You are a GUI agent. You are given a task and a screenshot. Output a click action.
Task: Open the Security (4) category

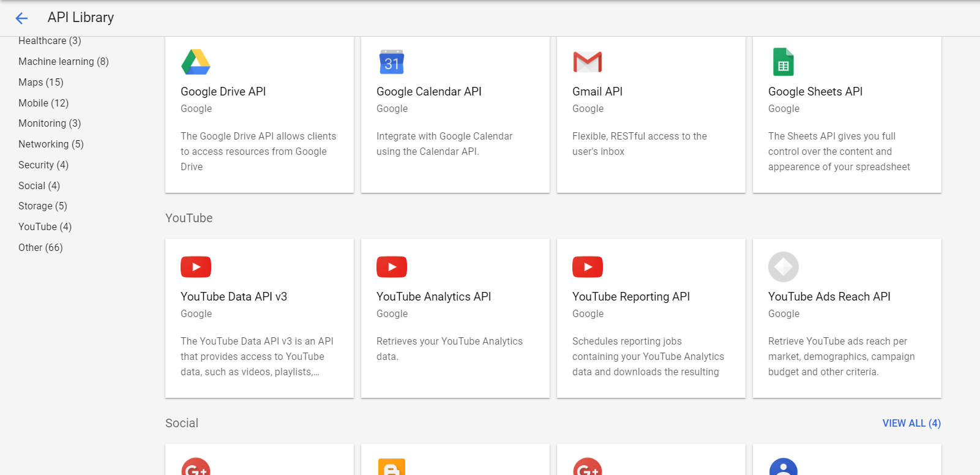pyautogui.click(x=43, y=165)
